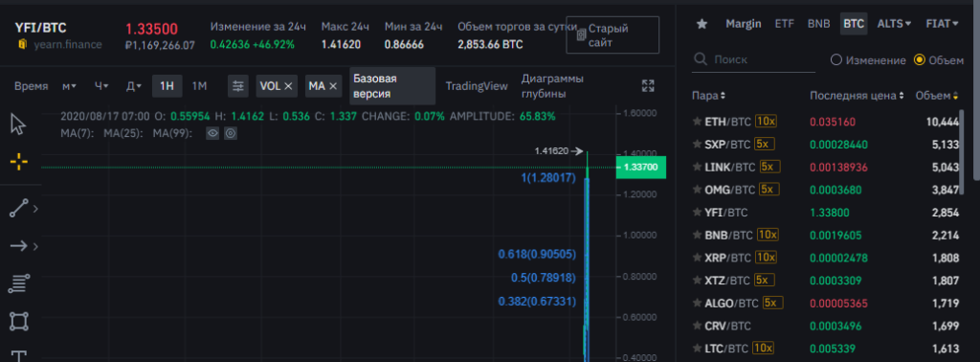The width and height of the screenshot is (980, 362).
Task: Expand the ALTS markets dropdown
Action: click(x=895, y=24)
